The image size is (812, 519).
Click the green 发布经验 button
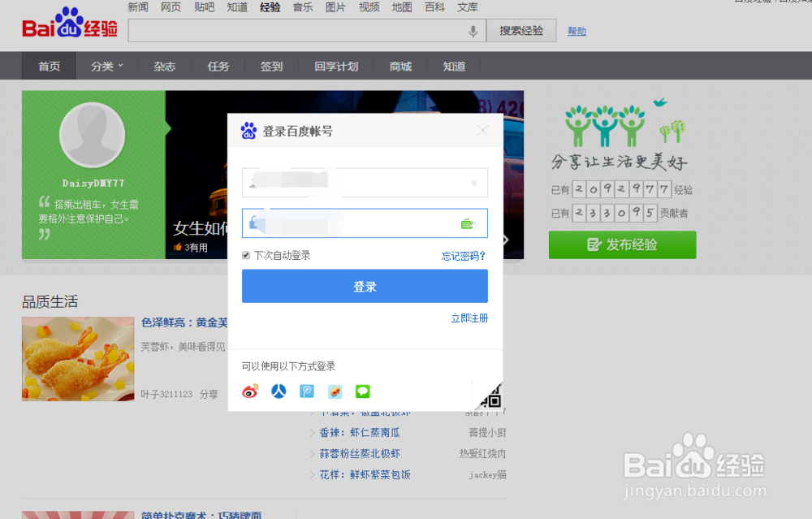pyautogui.click(x=623, y=244)
